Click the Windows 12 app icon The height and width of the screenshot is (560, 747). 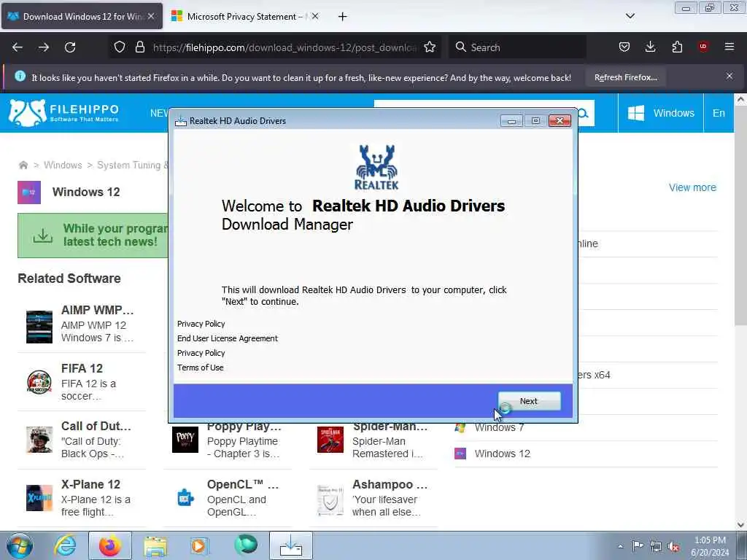click(x=29, y=192)
